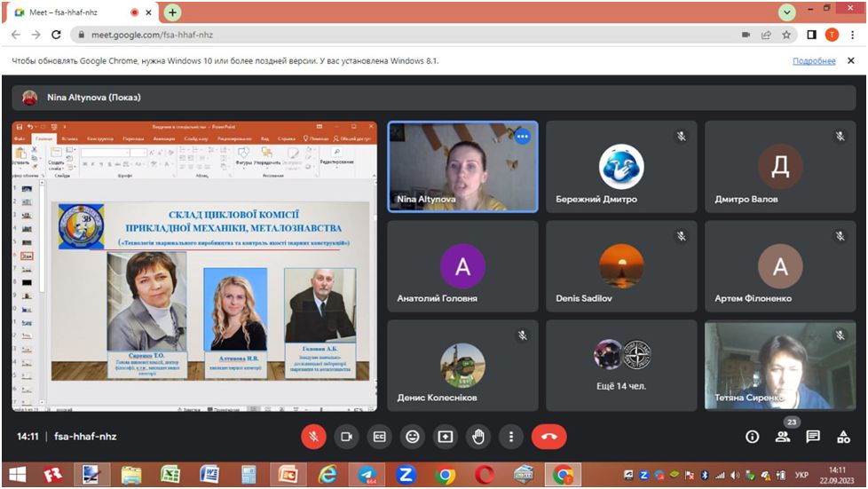The image size is (868, 489).
Task: Expand the tab search dropdown
Action: coord(786,12)
